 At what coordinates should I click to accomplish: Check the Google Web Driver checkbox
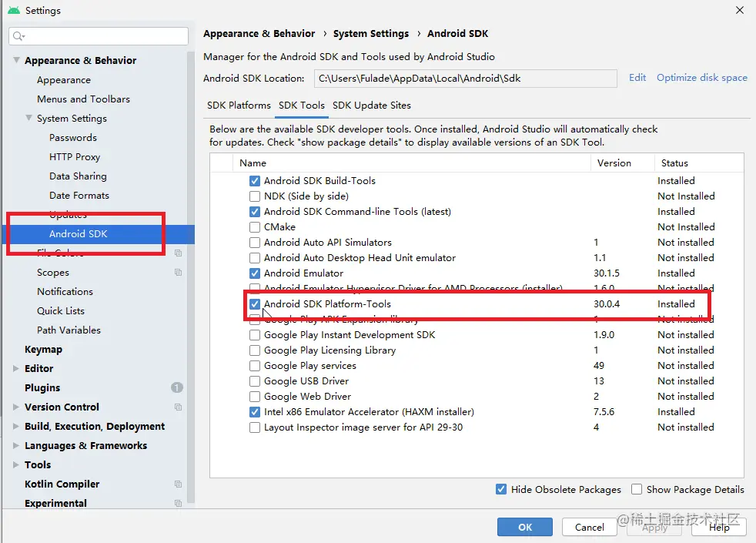[x=255, y=397]
